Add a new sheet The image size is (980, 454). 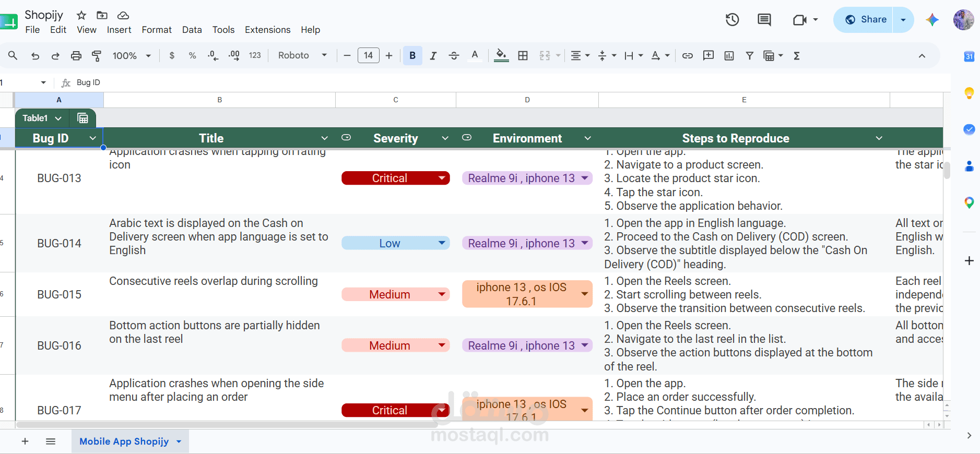(x=25, y=441)
